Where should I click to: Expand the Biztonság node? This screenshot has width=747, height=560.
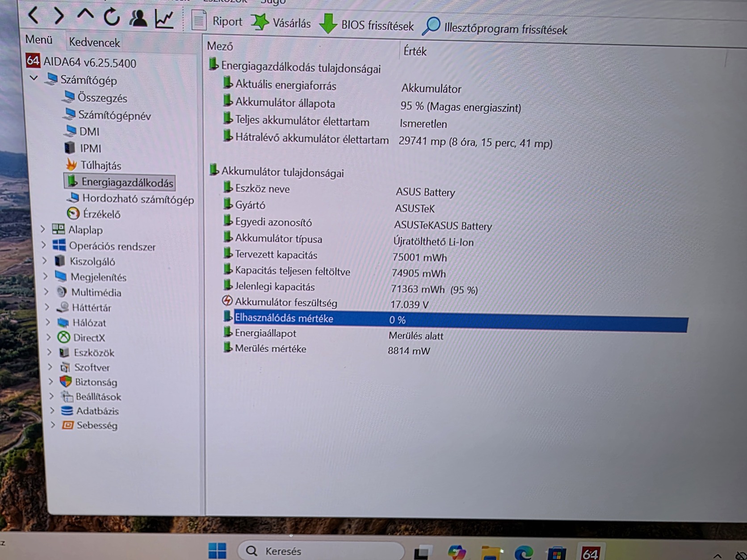tap(51, 381)
